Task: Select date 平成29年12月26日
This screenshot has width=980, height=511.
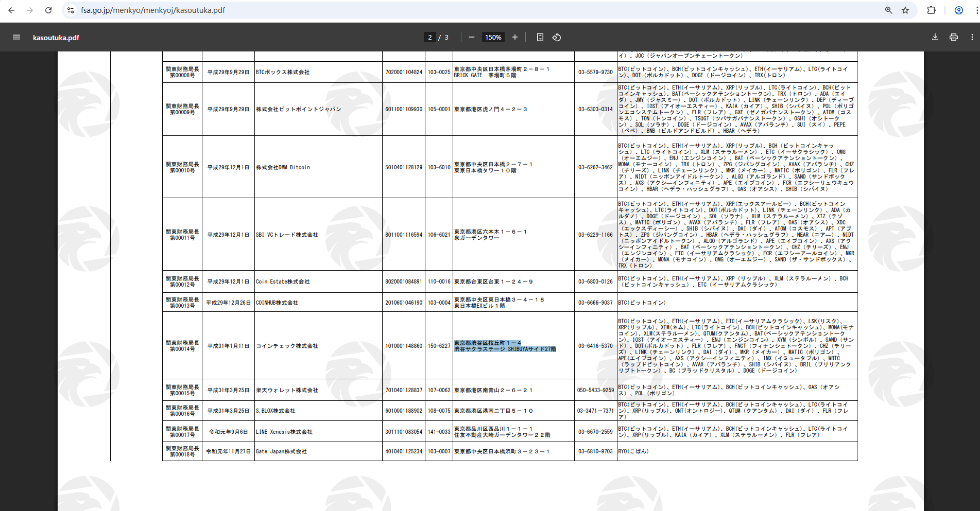Action: 228,303
